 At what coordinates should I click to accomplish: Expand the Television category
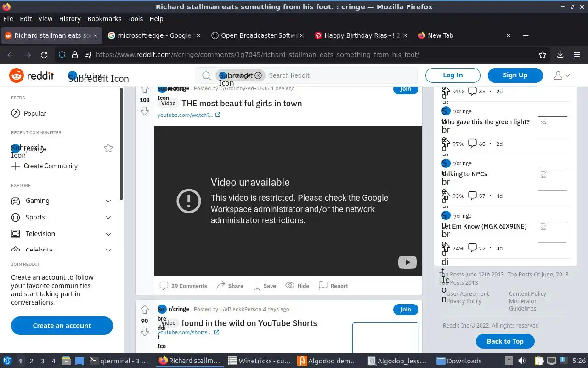tap(108, 234)
